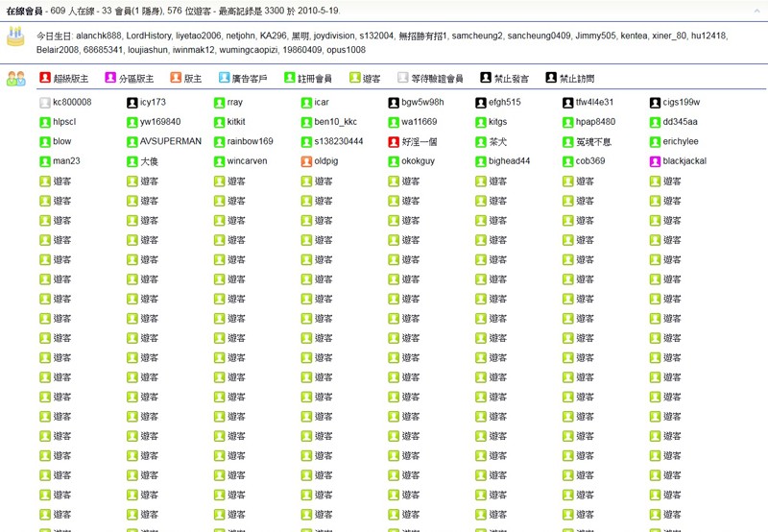Click the black icon beside bgw5w98h

click(394, 103)
